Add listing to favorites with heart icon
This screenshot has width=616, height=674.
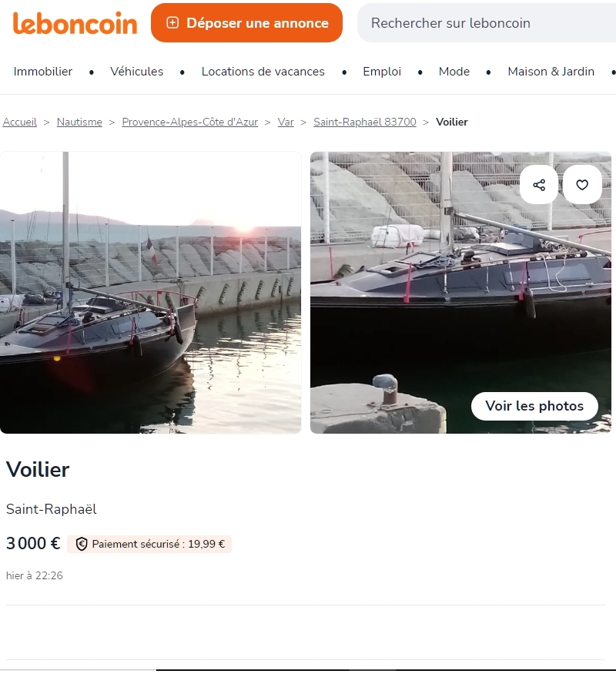tap(582, 185)
